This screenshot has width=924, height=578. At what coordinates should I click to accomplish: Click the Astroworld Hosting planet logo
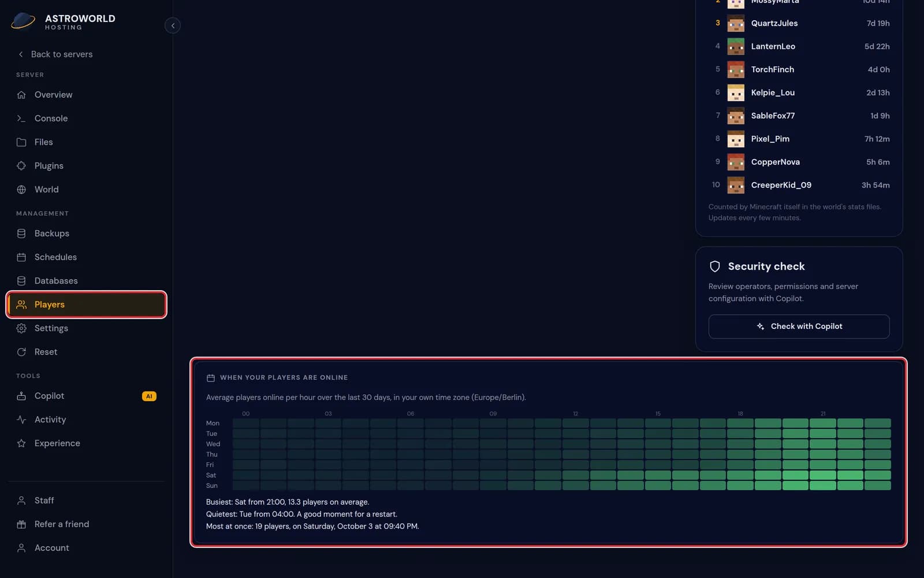(23, 21)
